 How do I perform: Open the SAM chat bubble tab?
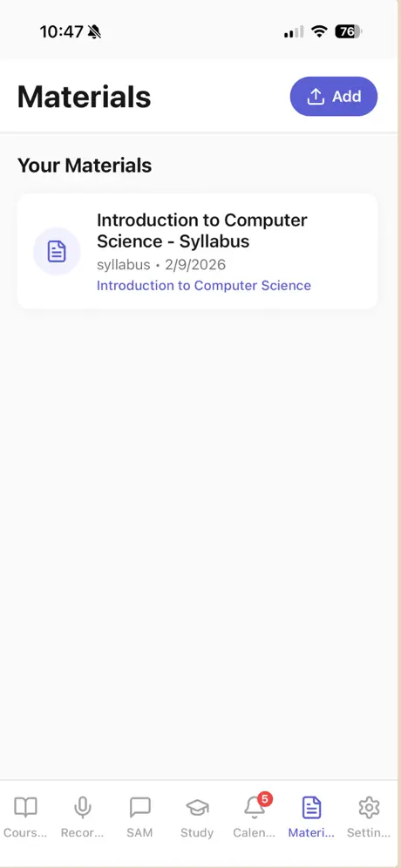tap(139, 808)
